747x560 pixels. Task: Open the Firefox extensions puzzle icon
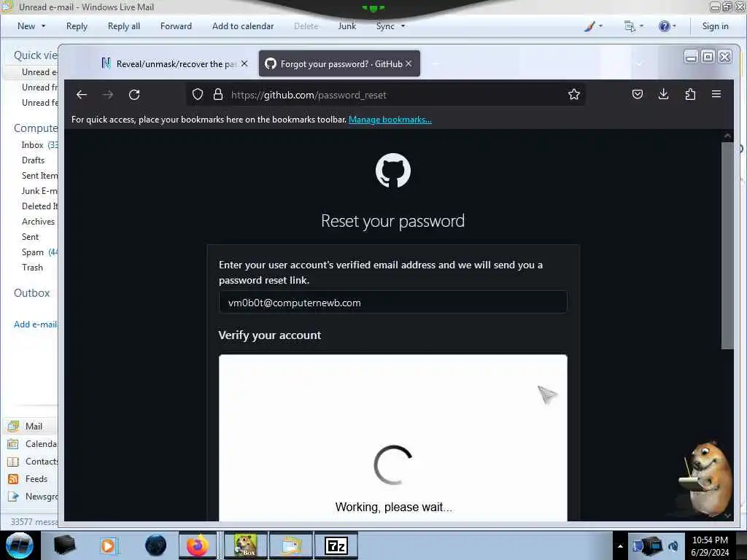[x=690, y=94]
